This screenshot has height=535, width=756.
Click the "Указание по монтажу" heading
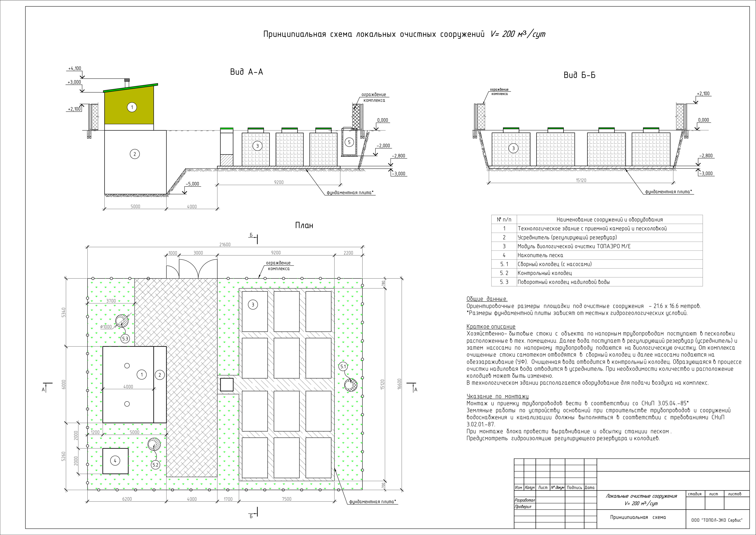(498, 397)
